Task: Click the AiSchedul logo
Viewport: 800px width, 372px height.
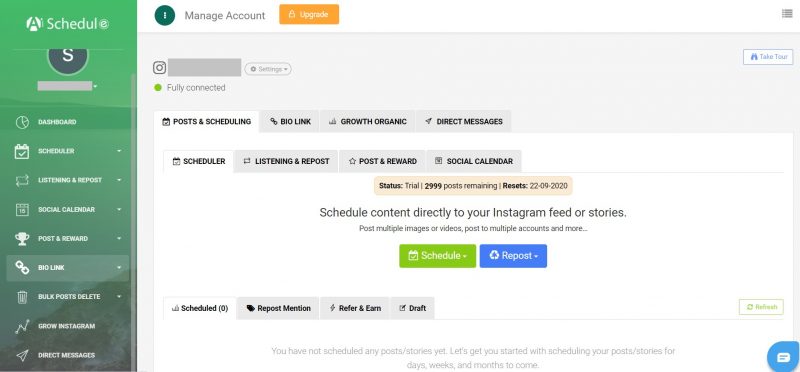Action: point(67,23)
